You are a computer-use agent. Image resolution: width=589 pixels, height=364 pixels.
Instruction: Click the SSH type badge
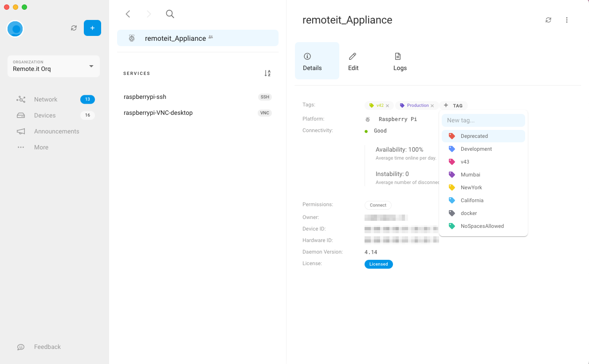pyautogui.click(x=265, y=97)
